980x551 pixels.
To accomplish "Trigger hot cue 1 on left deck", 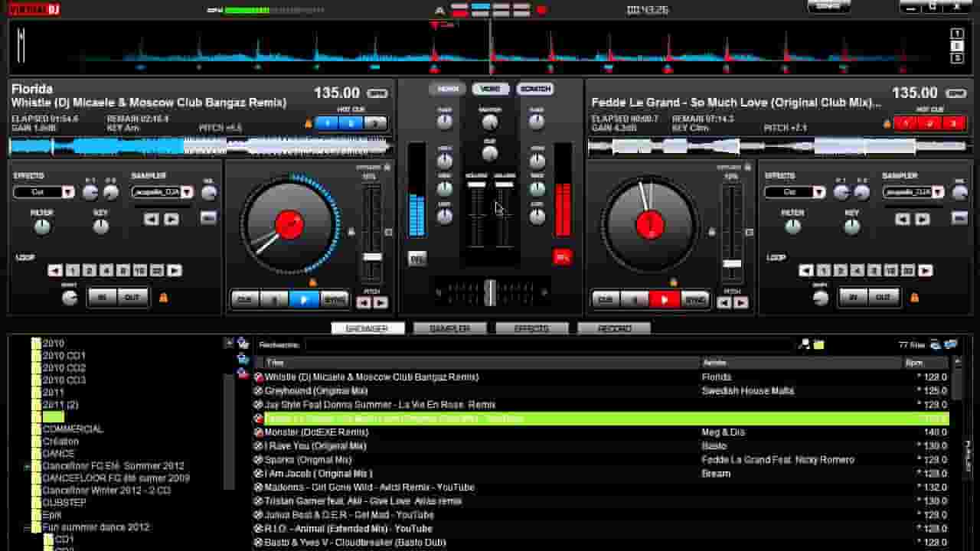I will pyautogui.click(x=328, y=122).
